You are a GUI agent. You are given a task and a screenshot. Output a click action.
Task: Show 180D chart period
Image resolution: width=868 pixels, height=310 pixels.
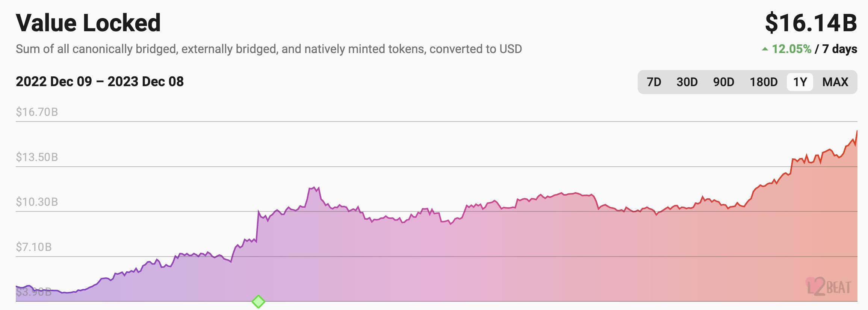(764, 82)
